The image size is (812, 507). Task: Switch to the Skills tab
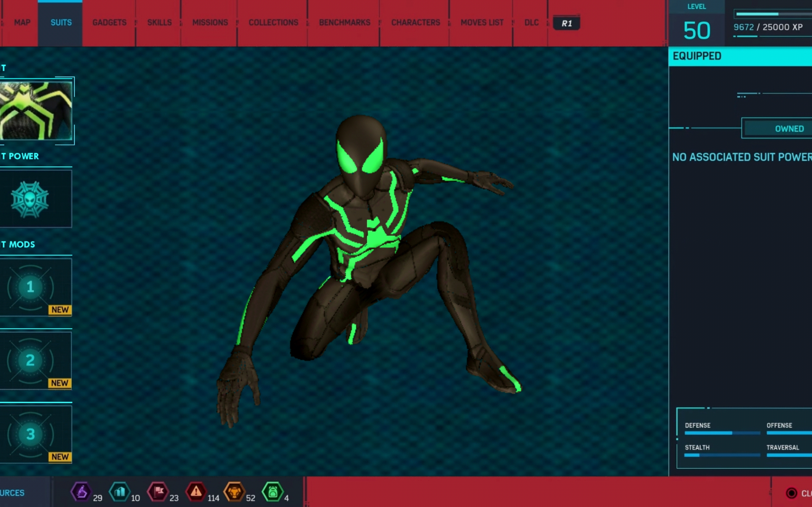[159, 22]
